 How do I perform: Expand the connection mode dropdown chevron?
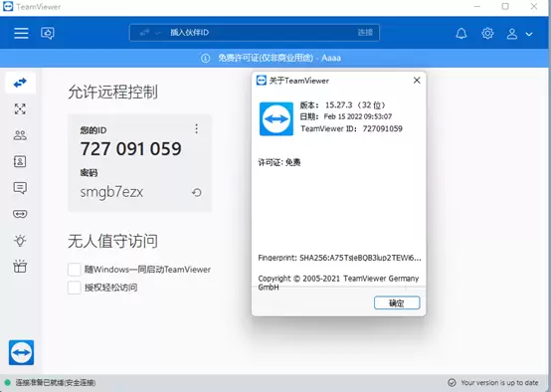click(x=158, y=33)
